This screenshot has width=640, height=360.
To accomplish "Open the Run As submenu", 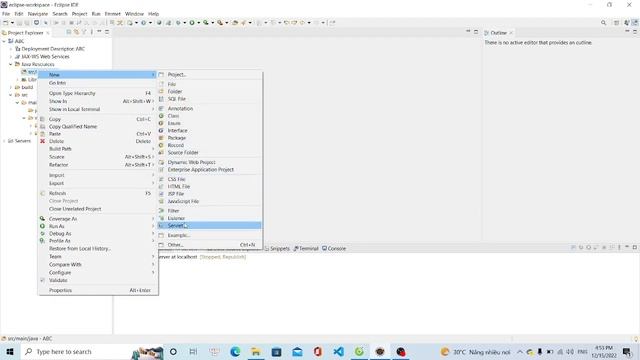I will [x=98, y=226].
